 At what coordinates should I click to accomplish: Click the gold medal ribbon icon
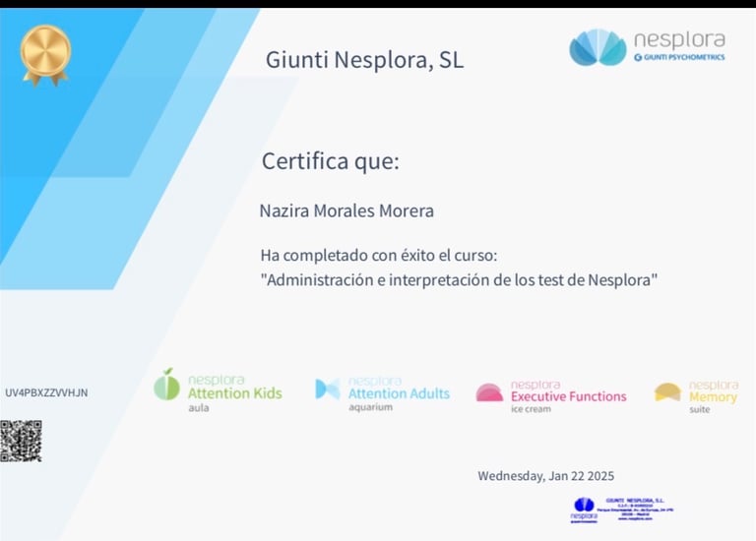[x=46, y=55]
